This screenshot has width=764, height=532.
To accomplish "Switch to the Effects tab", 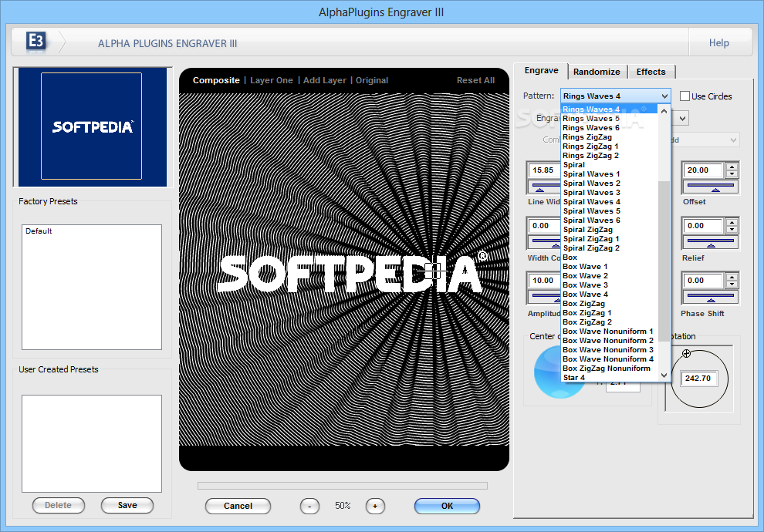I will [651, 72].
